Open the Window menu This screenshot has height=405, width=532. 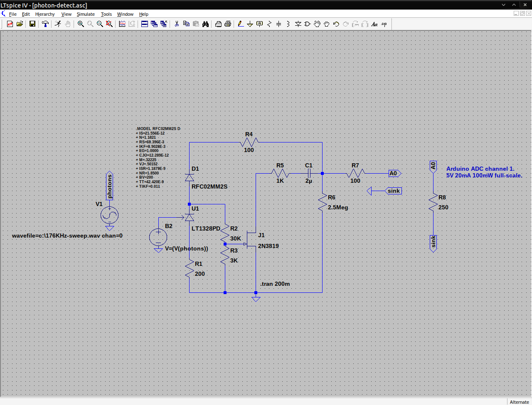(x=125, y=14)
